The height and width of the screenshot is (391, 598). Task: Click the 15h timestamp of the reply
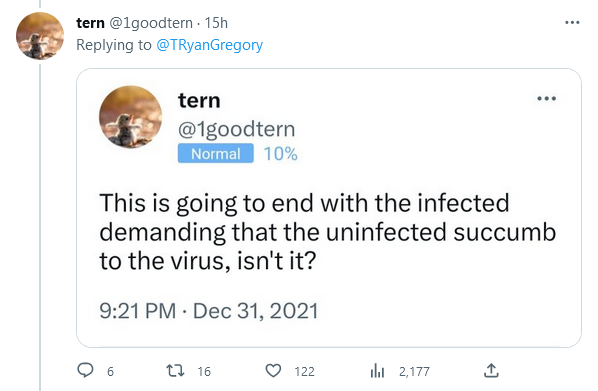coord(216,23)
